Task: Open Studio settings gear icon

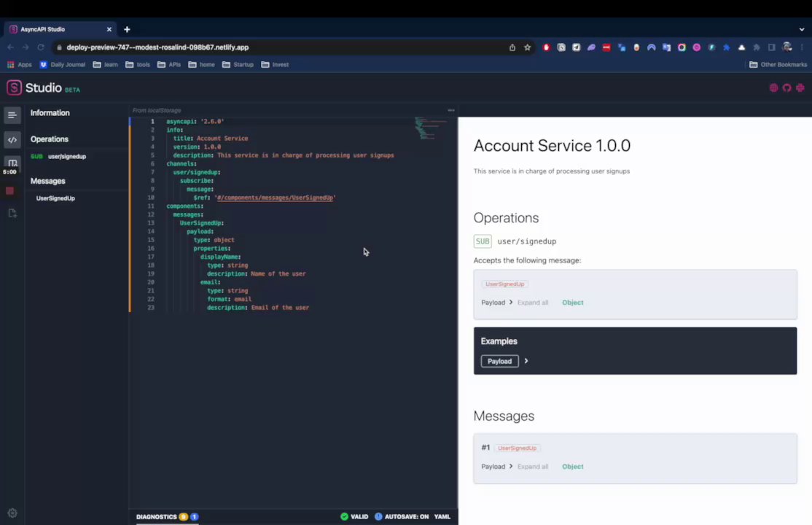Action: coord(12,513)
